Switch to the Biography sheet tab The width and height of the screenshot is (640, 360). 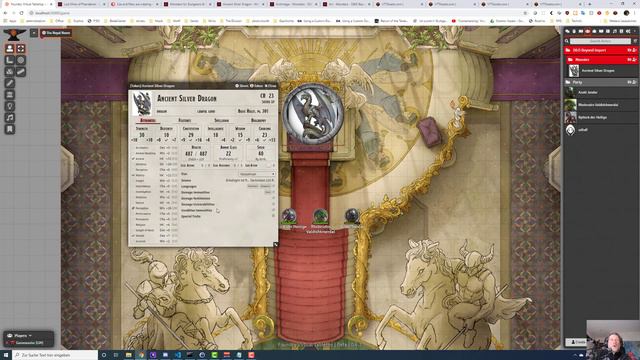click(x=258, y=120)
